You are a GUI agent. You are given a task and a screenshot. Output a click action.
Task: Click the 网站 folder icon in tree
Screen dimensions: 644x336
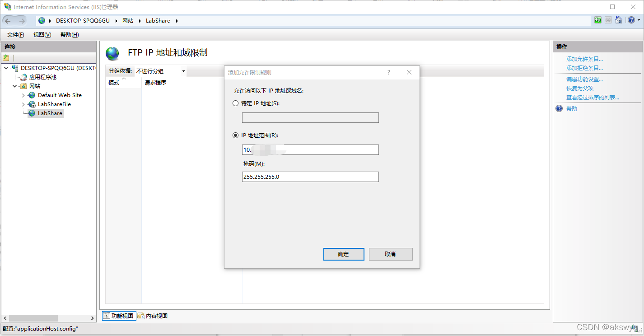click(x=24, y=86)
